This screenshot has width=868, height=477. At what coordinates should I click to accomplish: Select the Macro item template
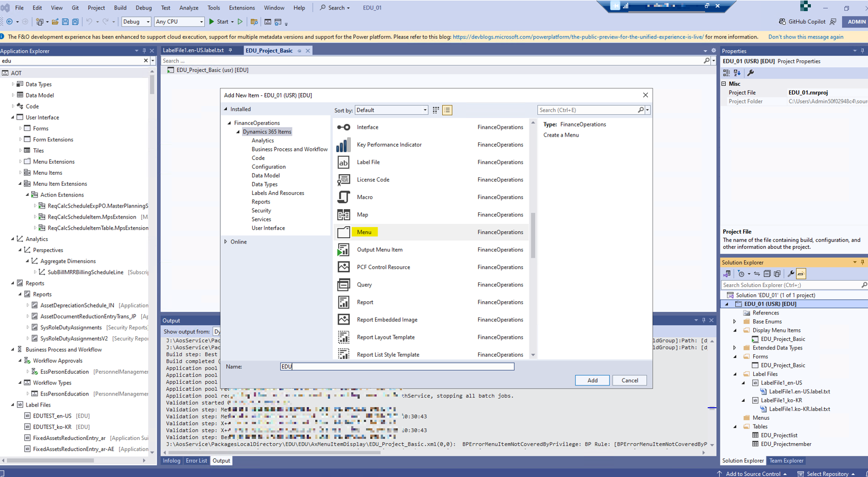tap(432, 197)
